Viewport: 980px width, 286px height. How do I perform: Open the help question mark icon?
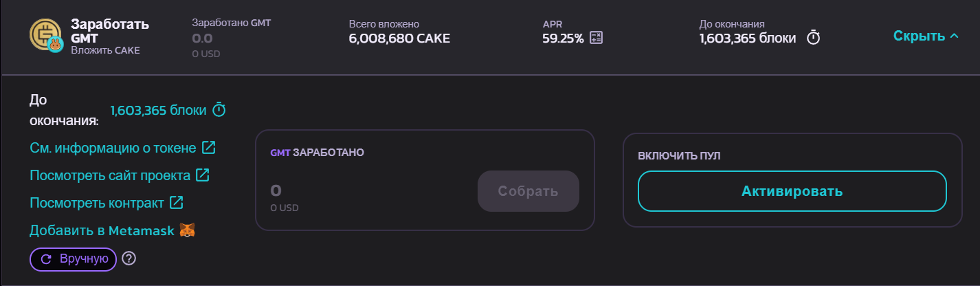tap(129, 258)
